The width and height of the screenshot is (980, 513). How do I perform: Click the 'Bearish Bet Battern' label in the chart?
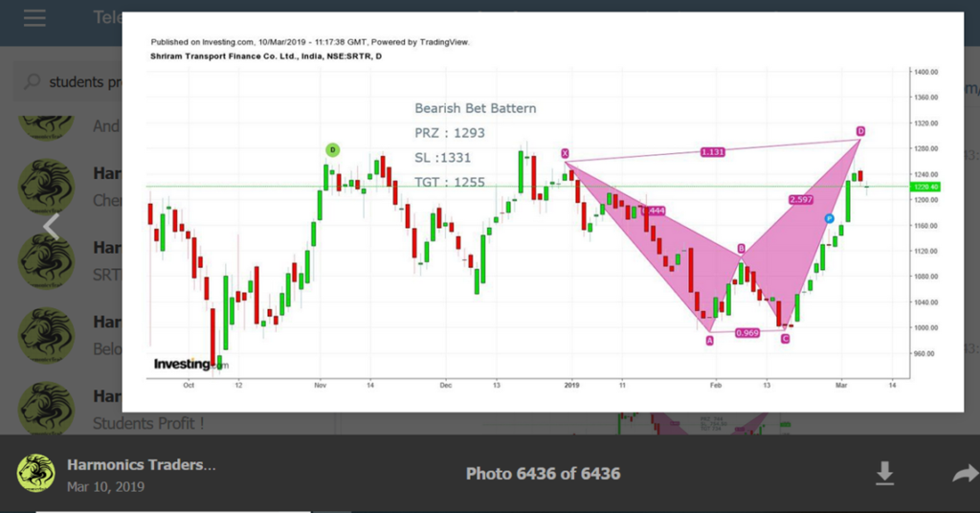(x=476, y=108)
